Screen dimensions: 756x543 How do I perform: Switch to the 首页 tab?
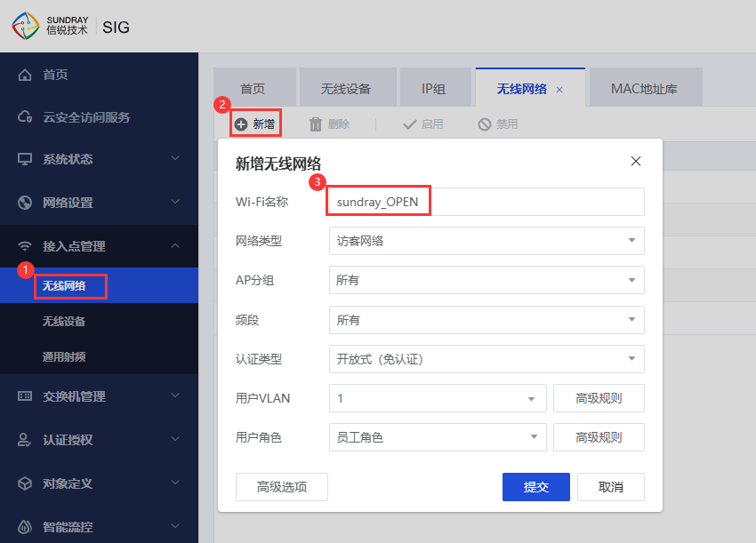click(254, 88)
